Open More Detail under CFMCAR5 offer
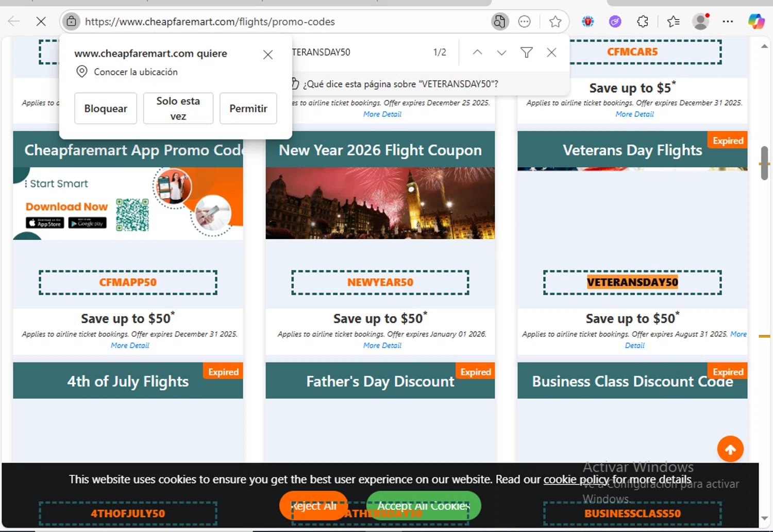The width and height of the screenshot is (773, 532). (634, 114)
